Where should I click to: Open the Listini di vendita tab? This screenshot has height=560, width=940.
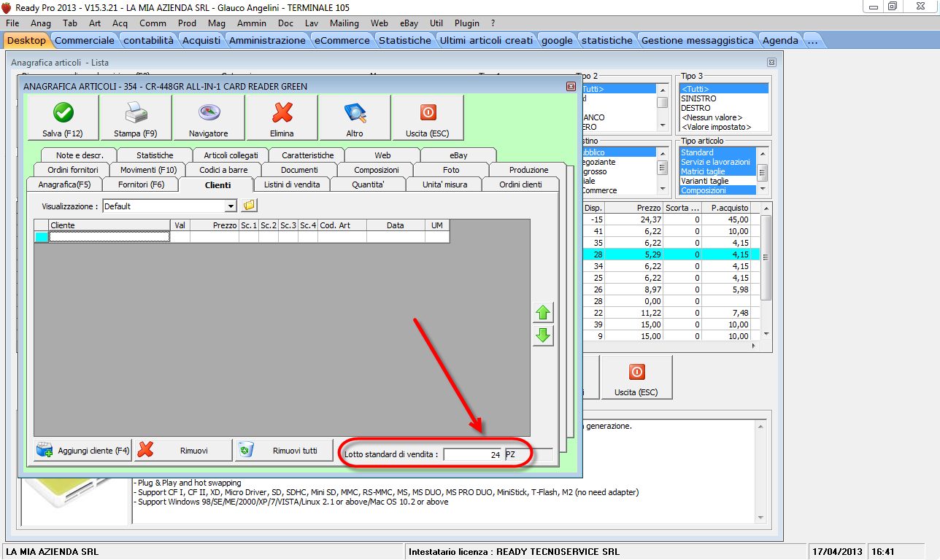pyautogui.click(x=292, y=184)
